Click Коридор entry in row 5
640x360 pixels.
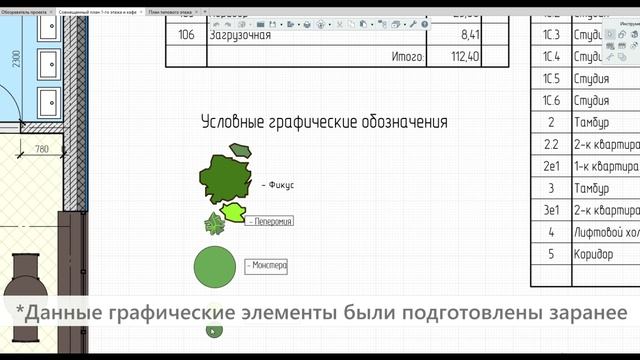pyautogui.click(x=593, y=254)
